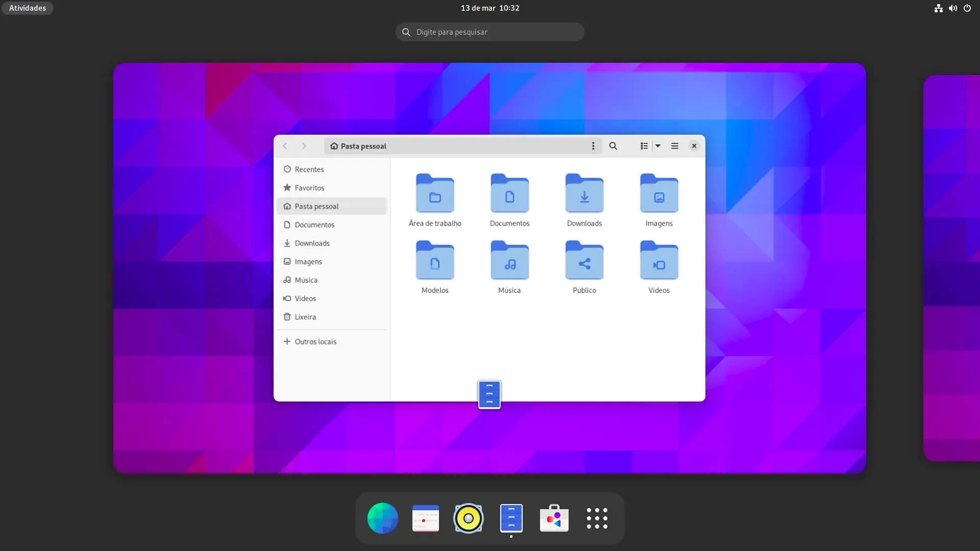The image size is (980, 551).
Task: Click the volume icon in top bar
Action: [952, 8]
